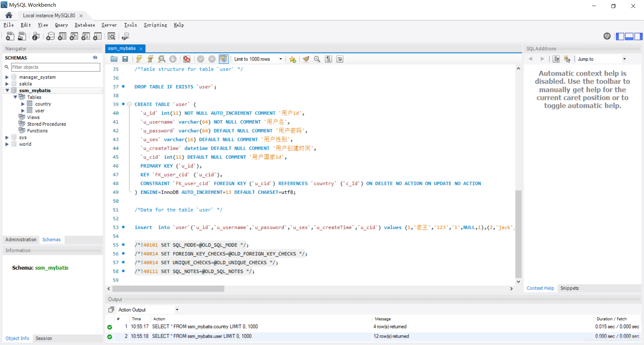Viewport: 644px width, 345px height.
Task: Click the rollback transaction X icon
Action: 212,59
